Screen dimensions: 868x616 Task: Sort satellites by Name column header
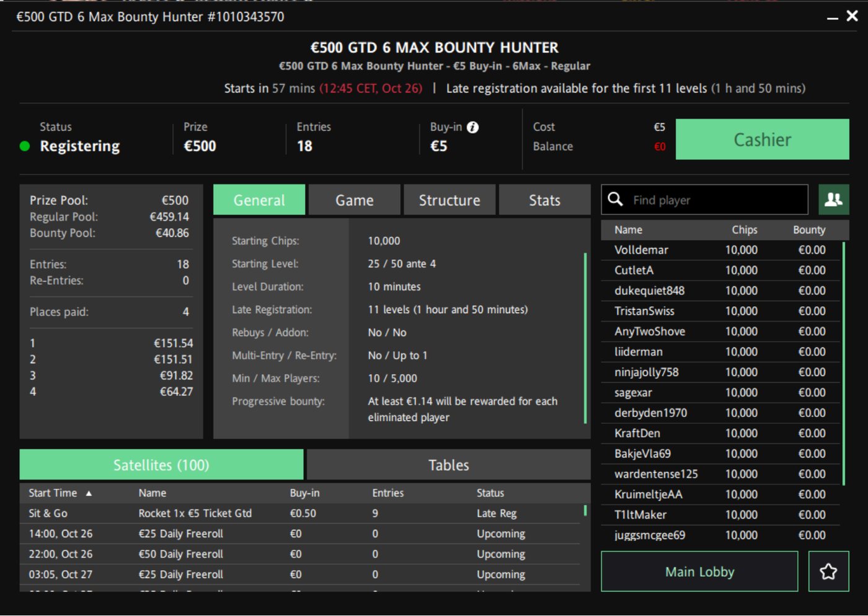pyautogui.click(x=153, y=493)
